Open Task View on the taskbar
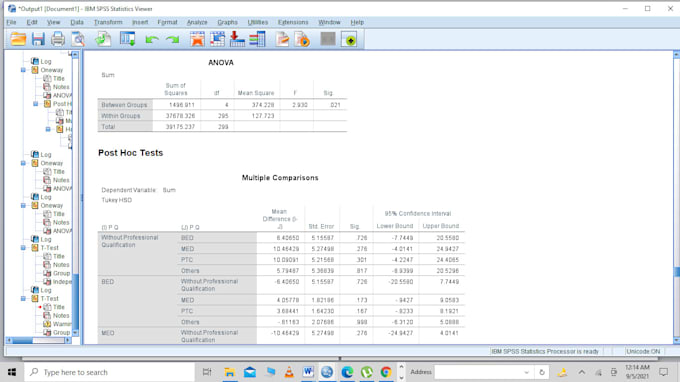This screenshot has width=680, height=382. pyautogui.click(x=207, y=372)
